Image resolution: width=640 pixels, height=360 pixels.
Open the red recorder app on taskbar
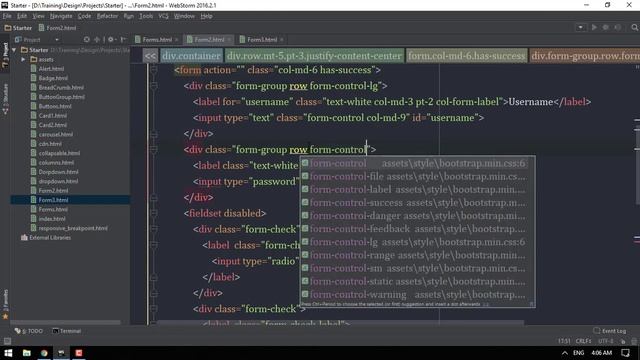pyautogui.click(x=79, y=353)
